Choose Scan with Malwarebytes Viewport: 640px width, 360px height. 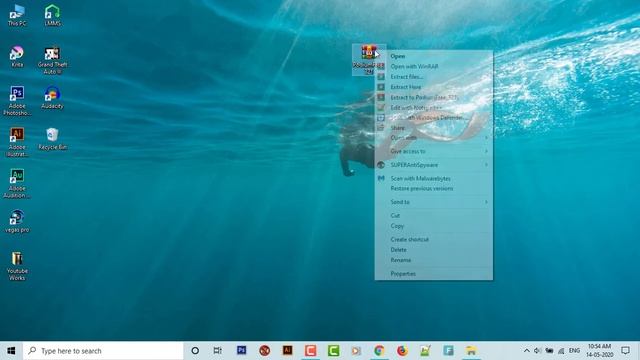click(x=434, y=178)
